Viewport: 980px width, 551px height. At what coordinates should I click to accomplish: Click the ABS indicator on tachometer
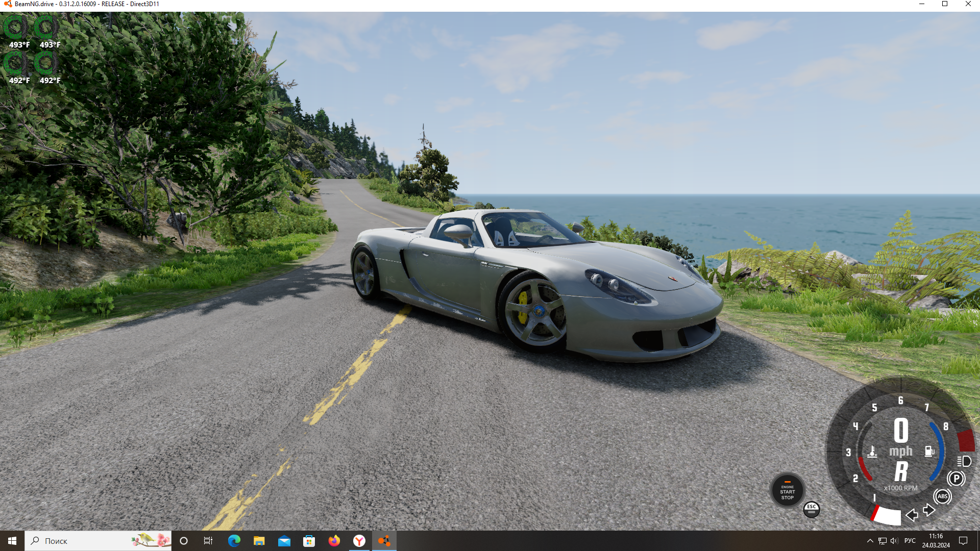coord(942,496)
